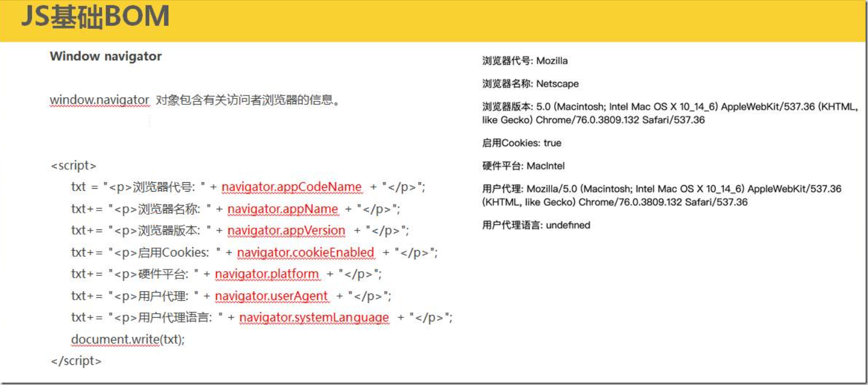Click code string '<p>浏览器版本:'

click(x=159, y=231)
